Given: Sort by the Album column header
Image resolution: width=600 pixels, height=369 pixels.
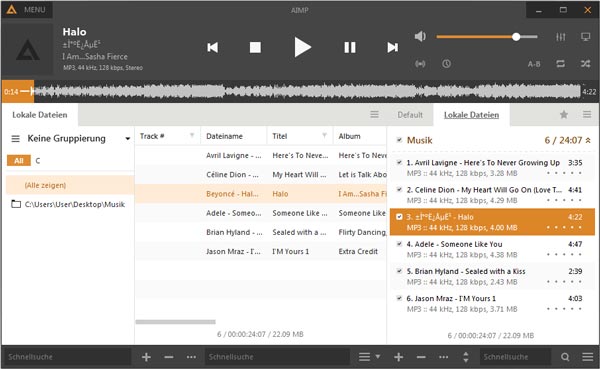Looking at the screenshot, I should pyautogui.click(x=349, y=136).
